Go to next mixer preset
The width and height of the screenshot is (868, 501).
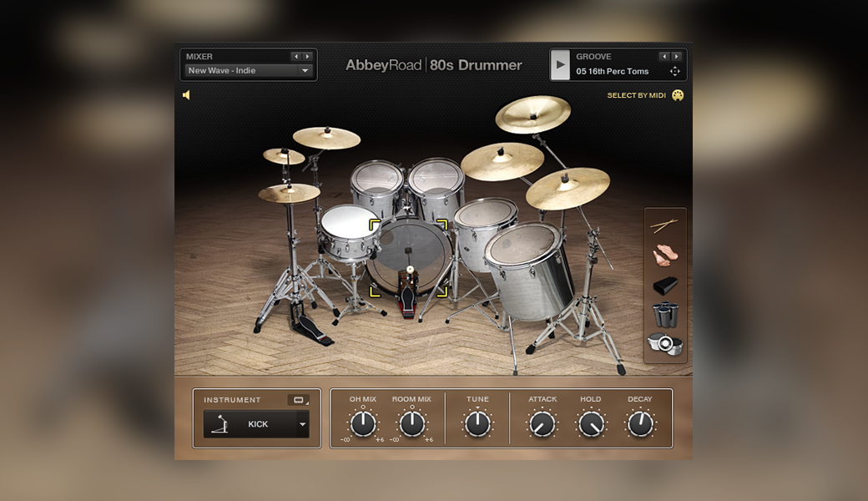tap(307, 57)
